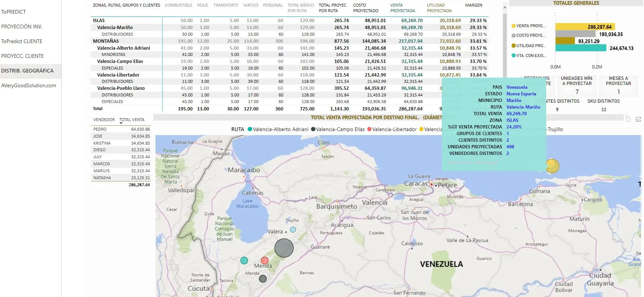Image resolution: width=644 pixels, height=297 pixels.
Task: Collapse the MONTAÑAS zone row
Action: point(106,41)
